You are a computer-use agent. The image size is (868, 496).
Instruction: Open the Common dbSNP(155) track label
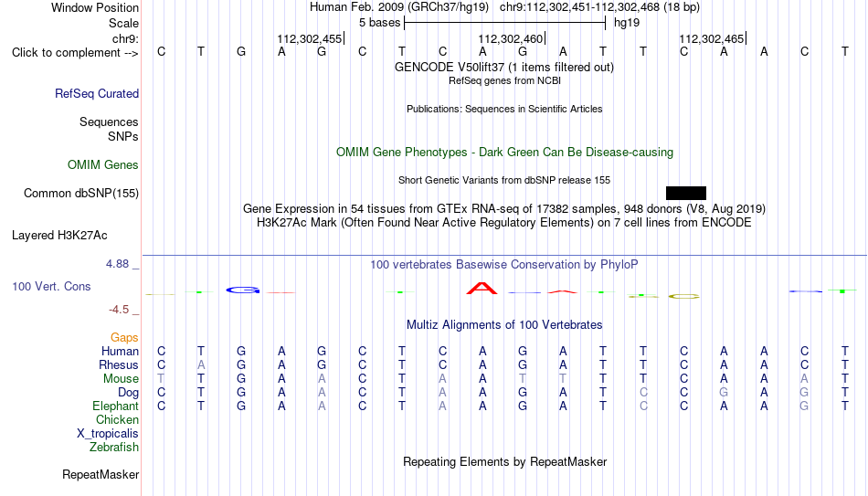tap(80, 194)
